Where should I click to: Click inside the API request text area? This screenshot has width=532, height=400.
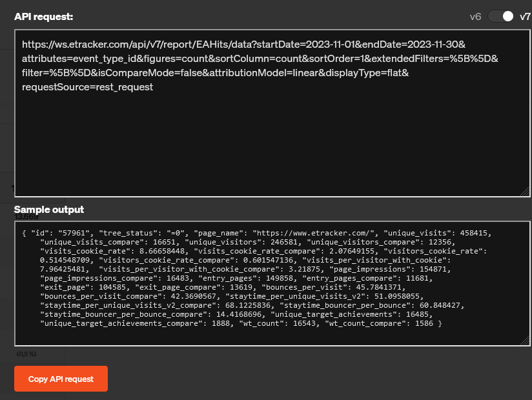271,142
